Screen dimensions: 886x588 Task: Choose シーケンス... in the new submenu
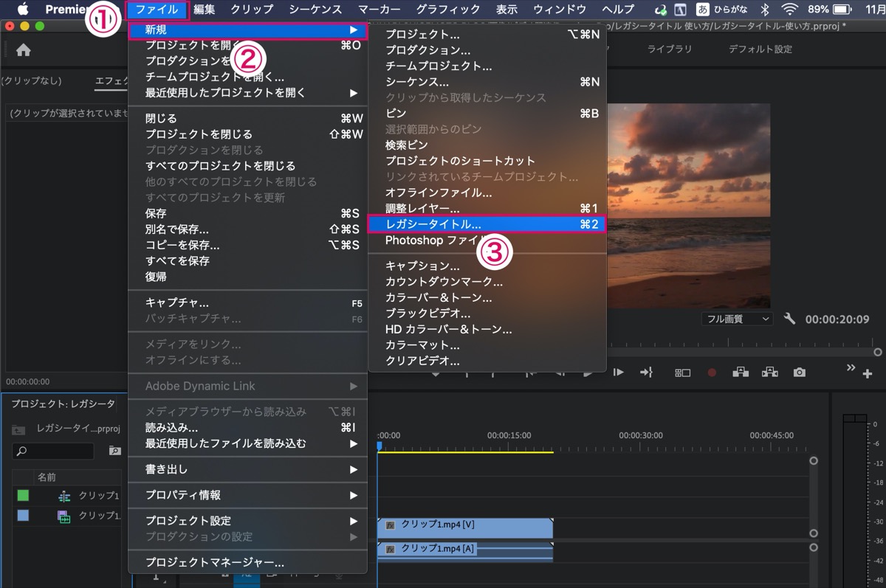(x=487, y=82)
